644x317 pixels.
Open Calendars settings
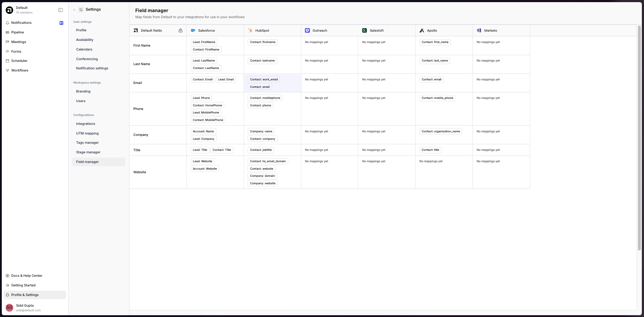pyautogui.click(x=84, y=49)
